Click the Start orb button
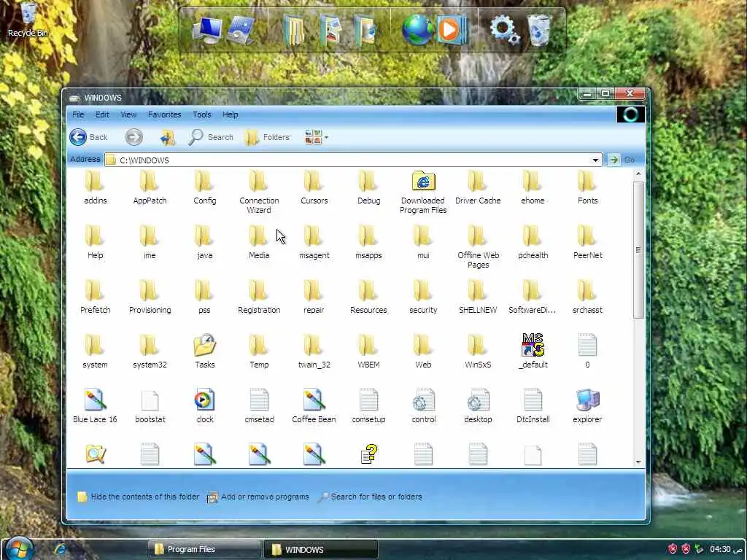747x560 pixels. click(18, 548)
